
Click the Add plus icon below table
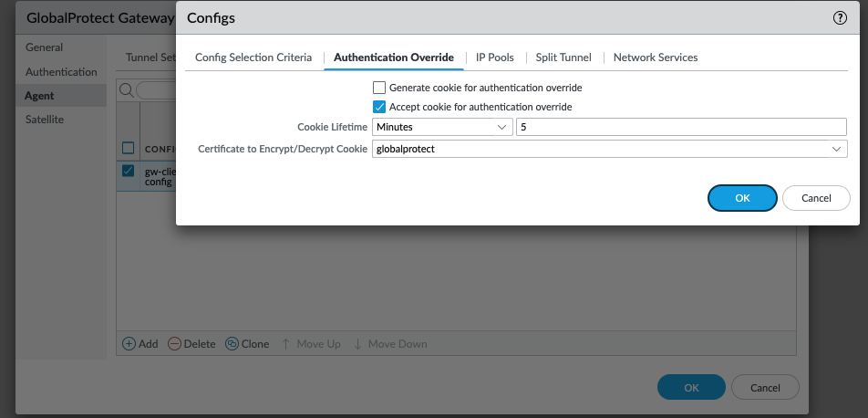(x=129, y=344)
